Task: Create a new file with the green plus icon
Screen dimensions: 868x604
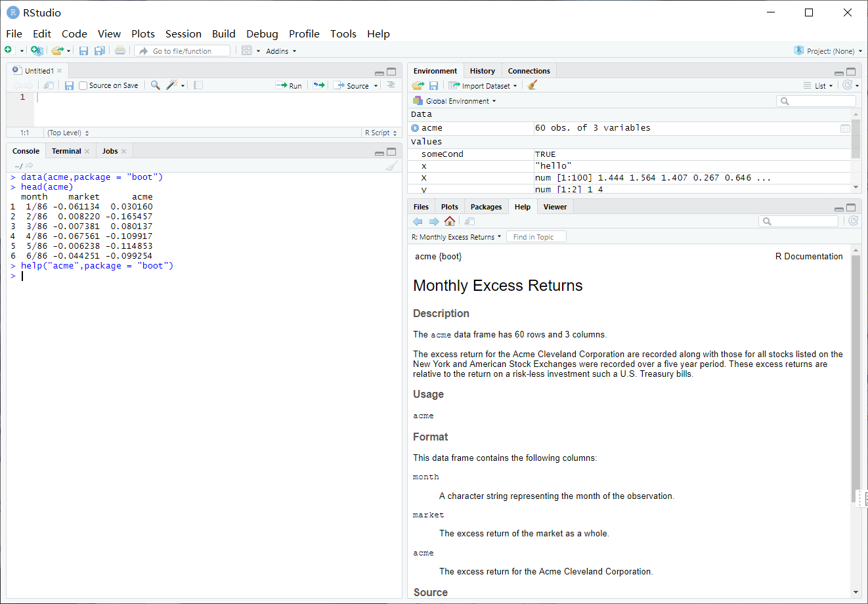Action: pos(9,51)
